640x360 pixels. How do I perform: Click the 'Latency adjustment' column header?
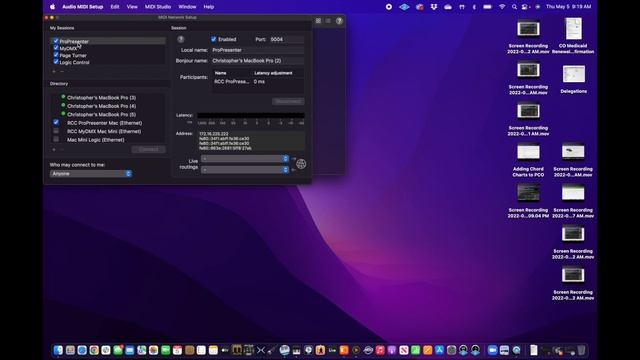[x=273, y=73]
